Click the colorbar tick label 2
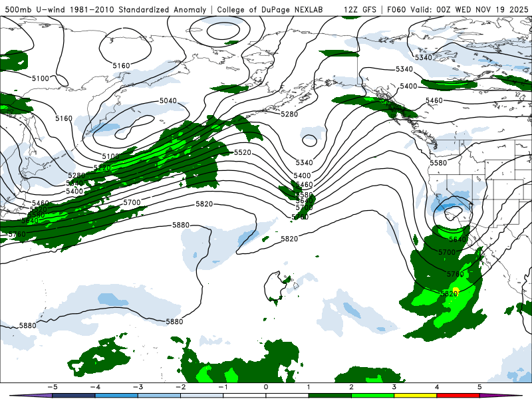532x399 pixels. 351,387
